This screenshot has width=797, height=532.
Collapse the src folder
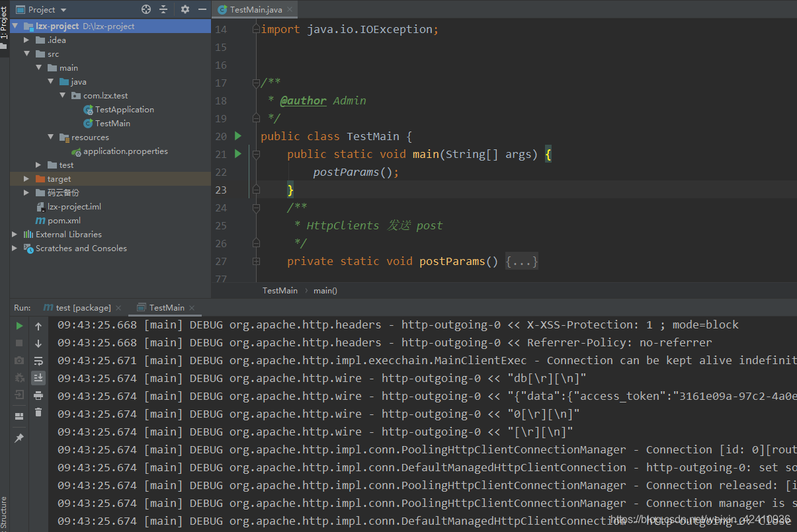[26, 54]
